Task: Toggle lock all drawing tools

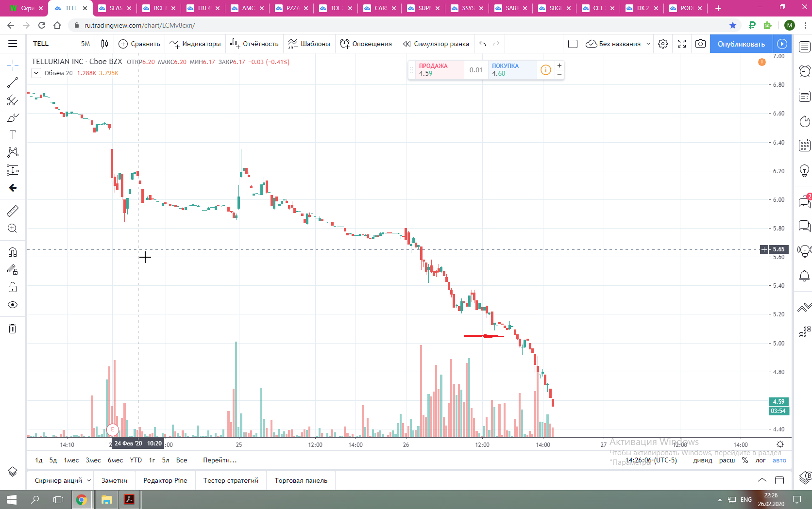Action: pyautogui.click(x=13, y=287)
